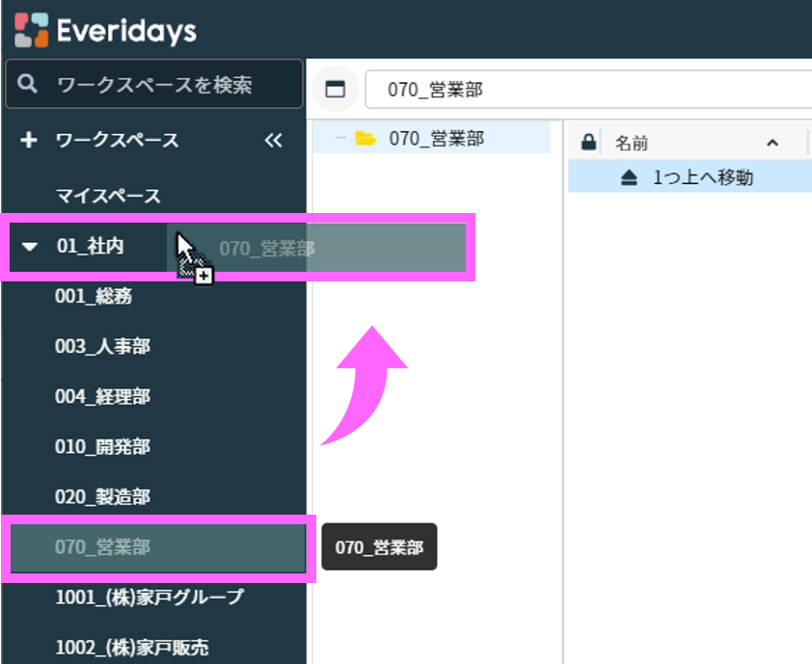
Task: Open the 1001_(株)家戸グループ workspace
Action: coord(149,598)
